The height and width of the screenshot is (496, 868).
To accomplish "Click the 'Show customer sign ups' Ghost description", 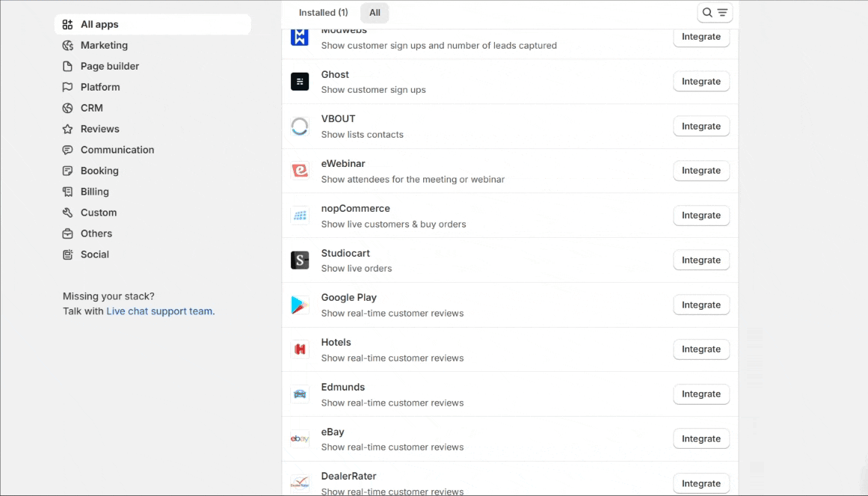I will [x=374, y=90].
